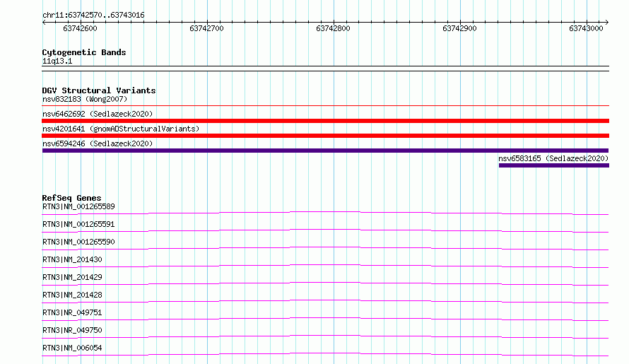Click ruler position 63742900

click(x=459, y=28)
